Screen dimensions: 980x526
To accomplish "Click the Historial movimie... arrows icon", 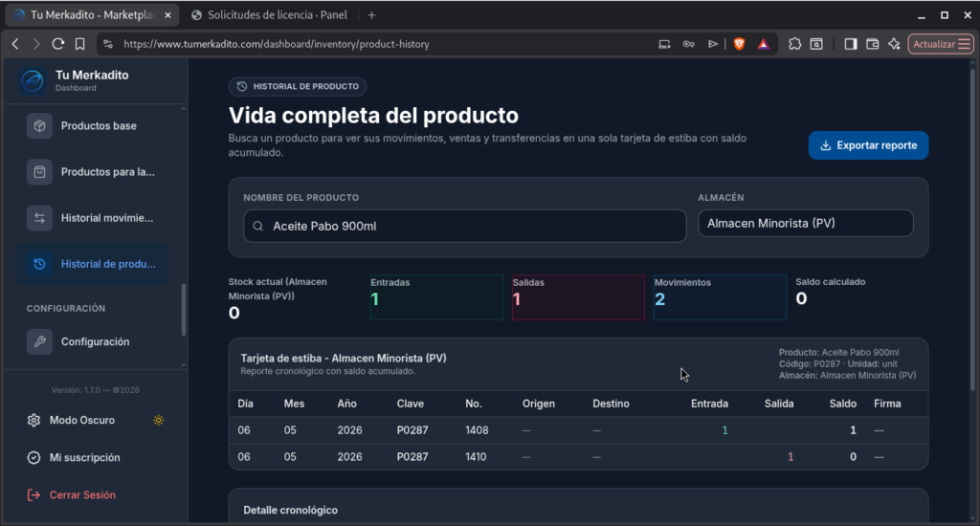I will coord(39,218).
